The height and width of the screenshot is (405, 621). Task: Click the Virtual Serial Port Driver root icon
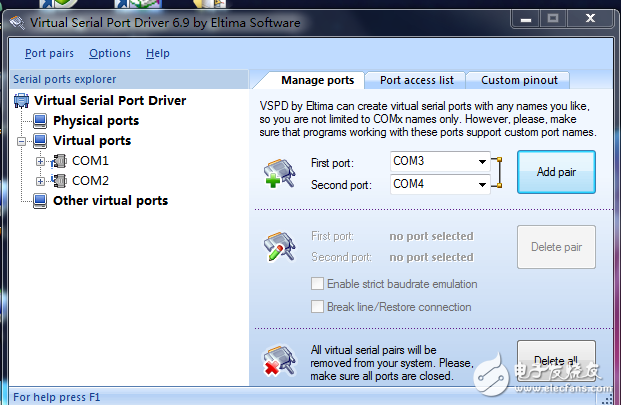(21, 101)
